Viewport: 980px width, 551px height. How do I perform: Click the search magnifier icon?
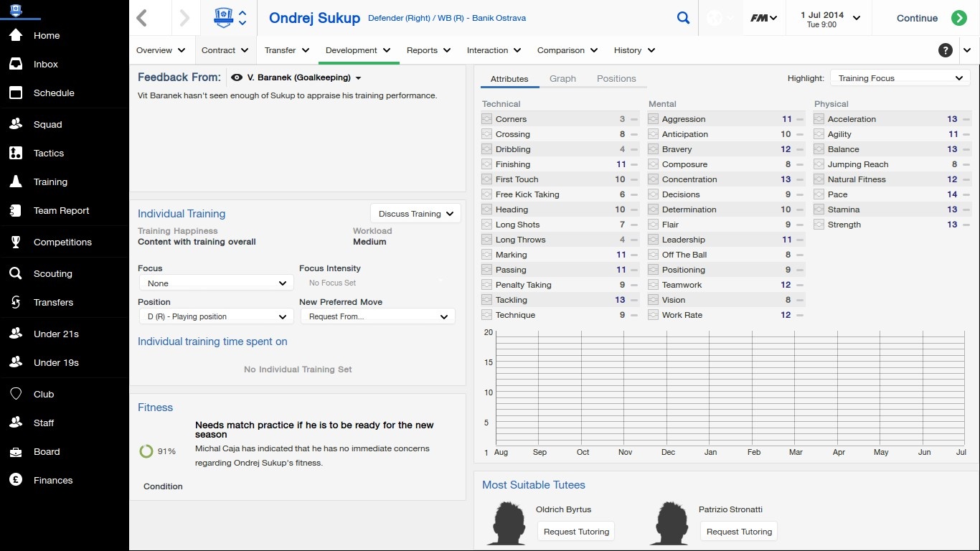click(x=683, y=18)
